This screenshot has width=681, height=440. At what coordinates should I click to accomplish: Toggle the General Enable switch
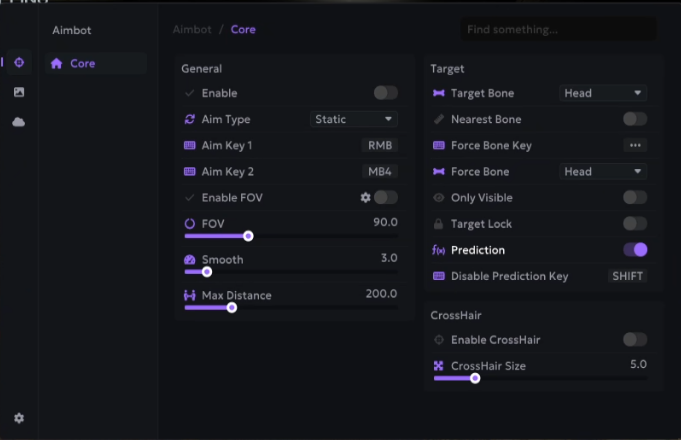385,93
